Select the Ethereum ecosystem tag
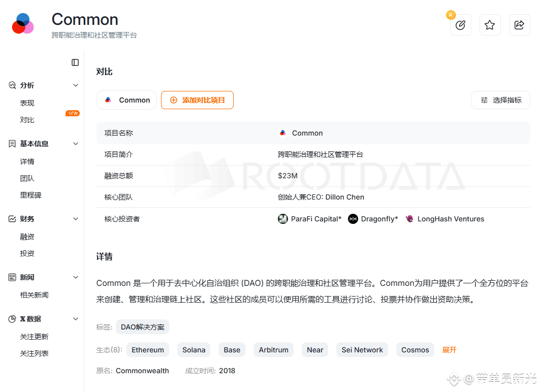Viewport: 541px width, 392px height. (148, 350)
